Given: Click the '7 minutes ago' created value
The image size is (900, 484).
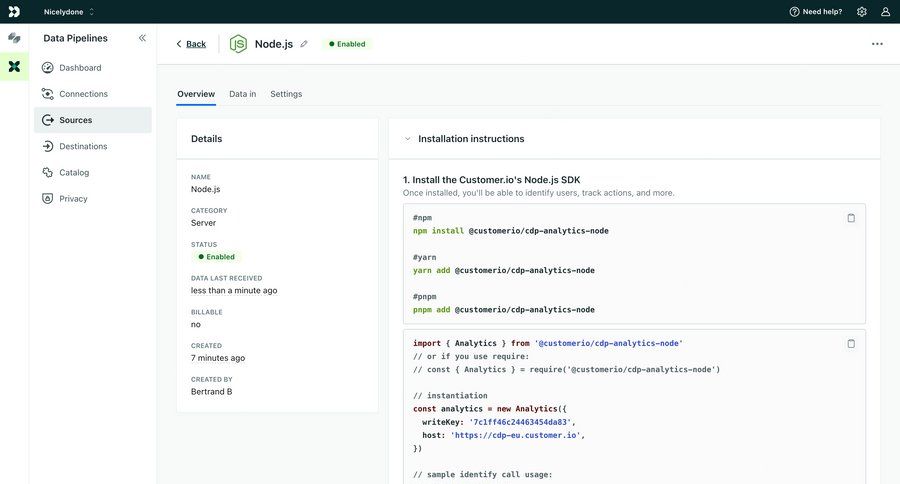Looking at the screenshot, I should point(218,358).
